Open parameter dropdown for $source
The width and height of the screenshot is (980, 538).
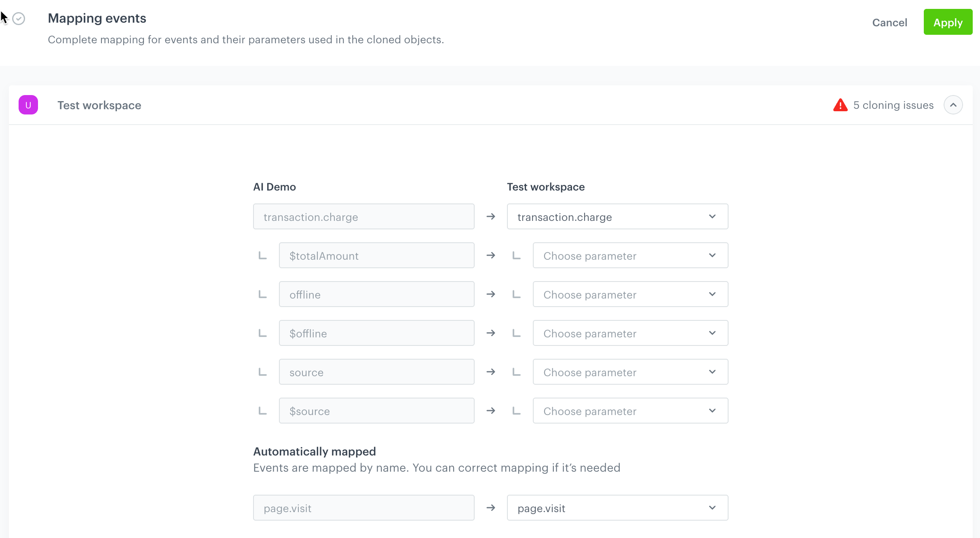click(630, 411)
